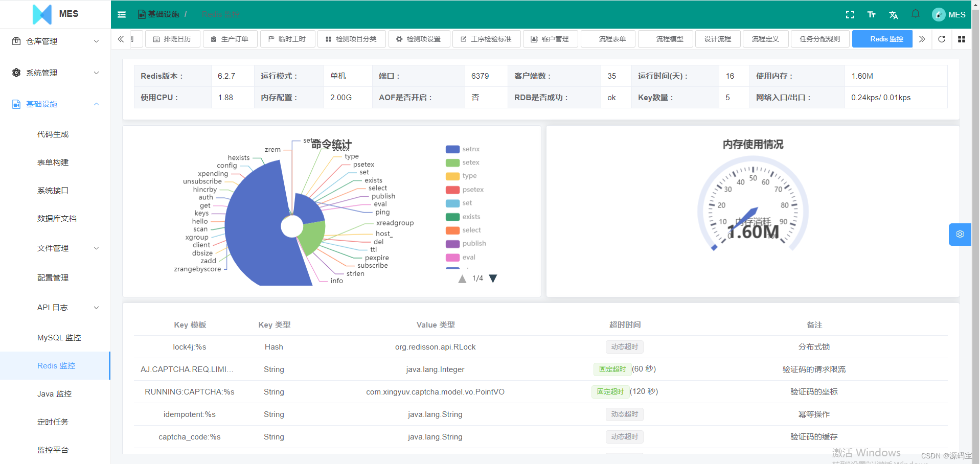The height and width of the screenshot is (464, 980).
Task: Open the notification bell
Action: pos(915,14)
